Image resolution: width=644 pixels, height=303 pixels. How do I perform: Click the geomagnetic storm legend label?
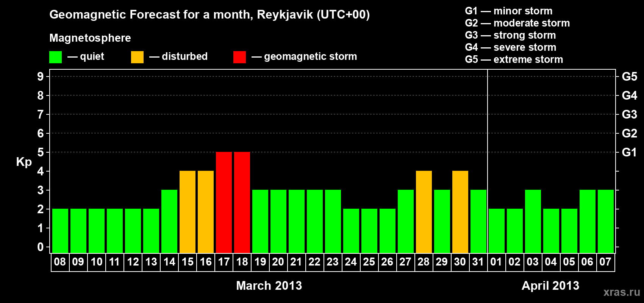(311, 57)
